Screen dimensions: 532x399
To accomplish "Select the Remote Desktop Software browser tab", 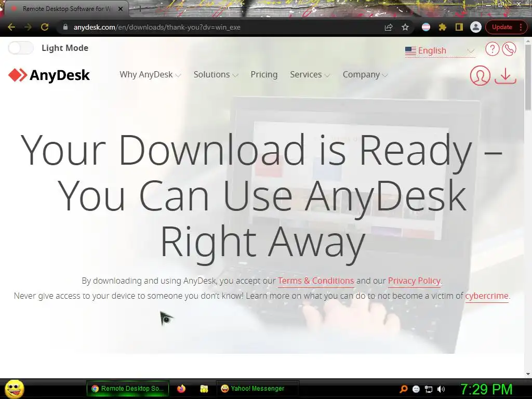I will tap(66, 9).
